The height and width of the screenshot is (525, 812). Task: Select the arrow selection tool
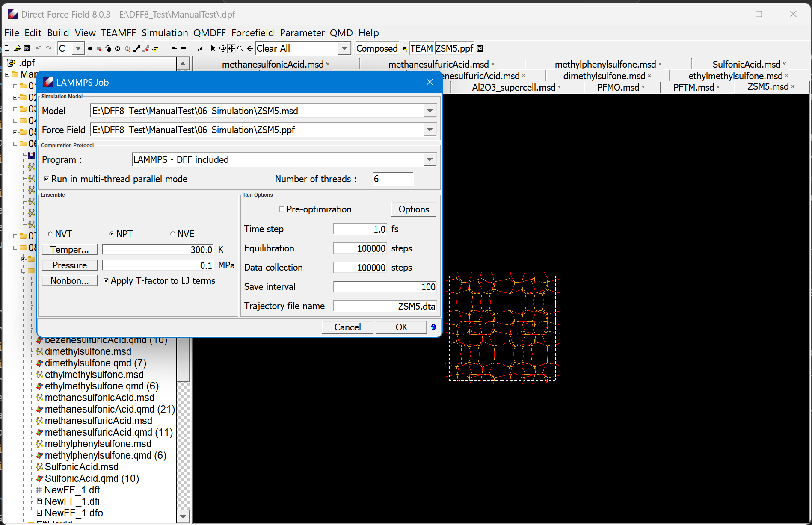(x=213, y=48)
